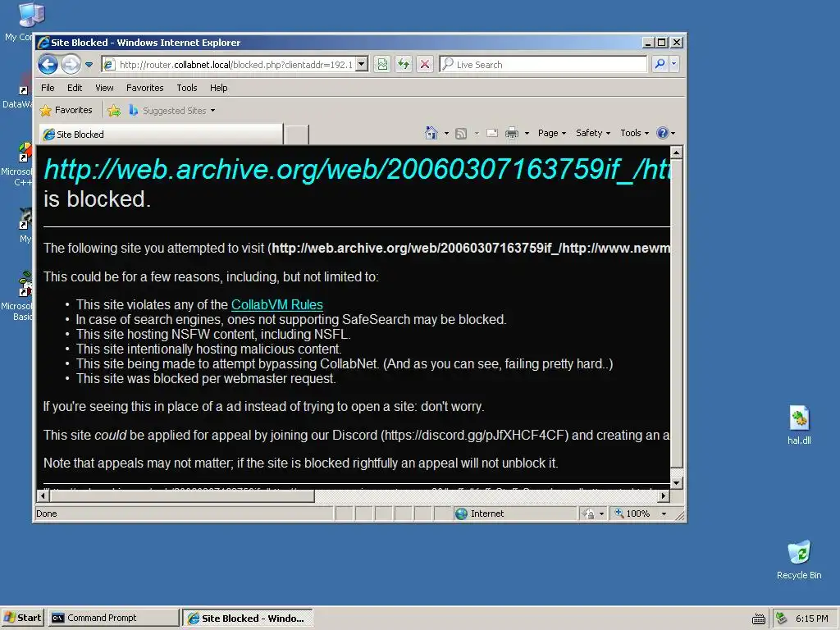Click the Forward navigation arrow

71,65
